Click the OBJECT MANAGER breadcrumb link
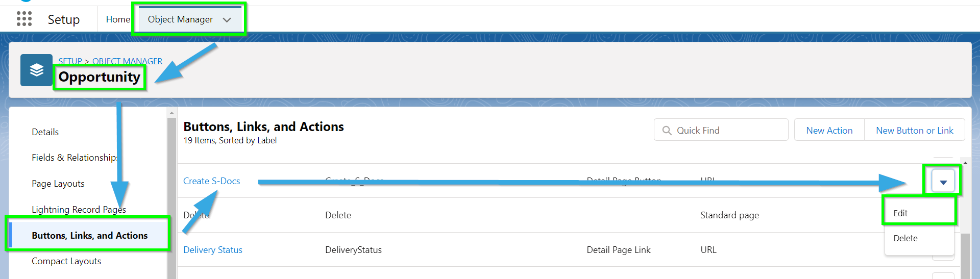Viewport: 980px width, 279px height. click(127, 61)
